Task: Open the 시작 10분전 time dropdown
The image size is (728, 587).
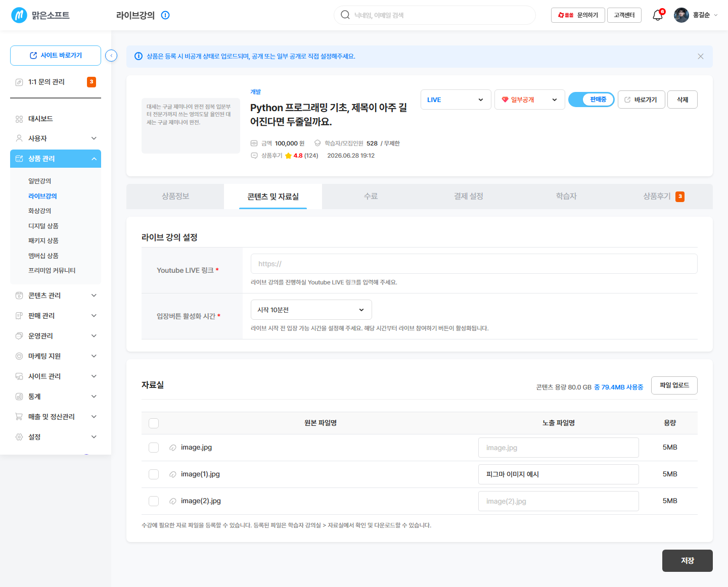Action: pyautogui.click(x=311, y=310)
